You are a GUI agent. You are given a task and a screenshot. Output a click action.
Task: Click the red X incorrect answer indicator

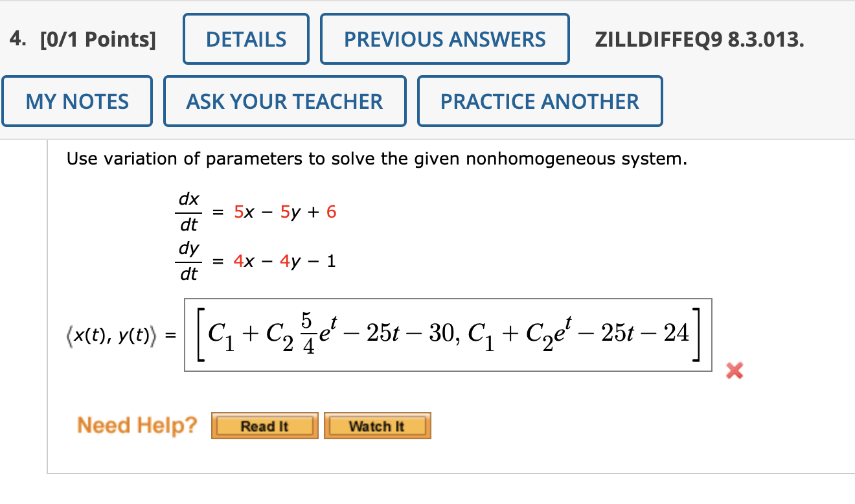pyautogui.click(x=735, y=371)
